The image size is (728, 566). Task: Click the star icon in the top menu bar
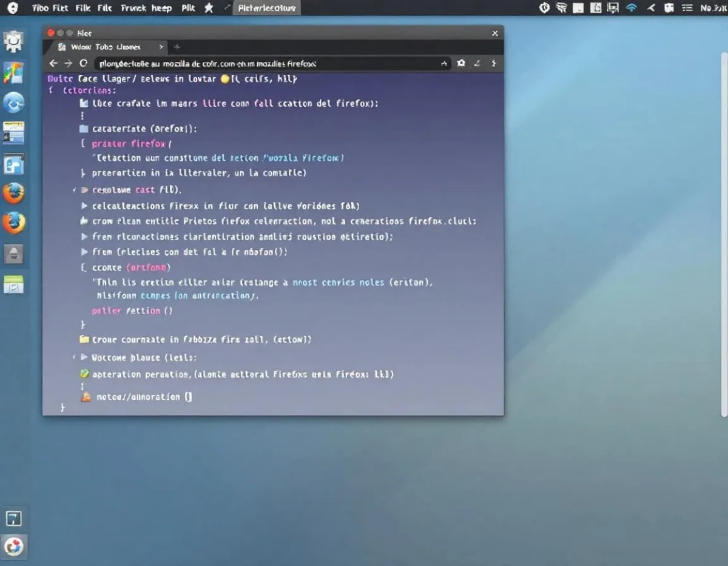[x=209, y=8]
